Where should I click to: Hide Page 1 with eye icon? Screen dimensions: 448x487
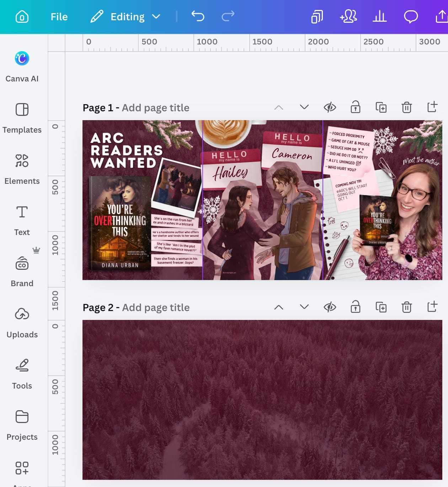(x=330, y=107)
